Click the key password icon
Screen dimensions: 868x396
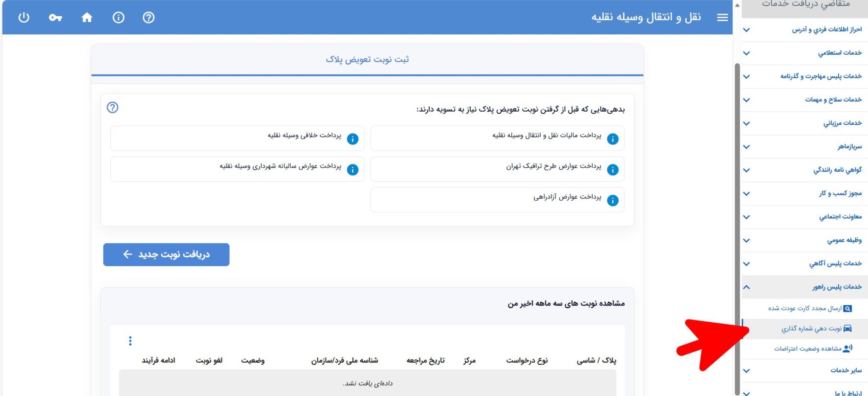pos(55,18)
